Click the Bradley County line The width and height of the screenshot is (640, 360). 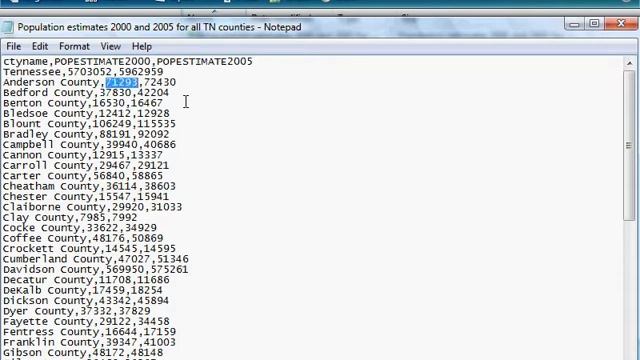tap(86, 134)
